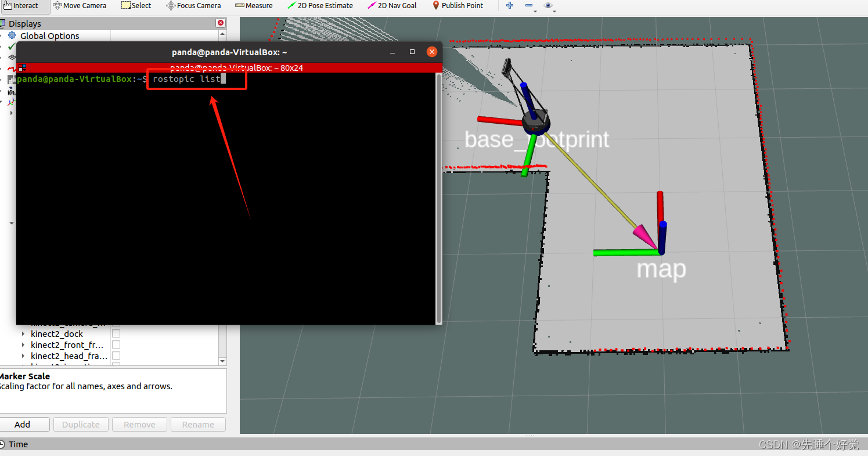868x456 pixels.
Task: Select the 2D Pose Estimate tool
Action: (320, 6)
